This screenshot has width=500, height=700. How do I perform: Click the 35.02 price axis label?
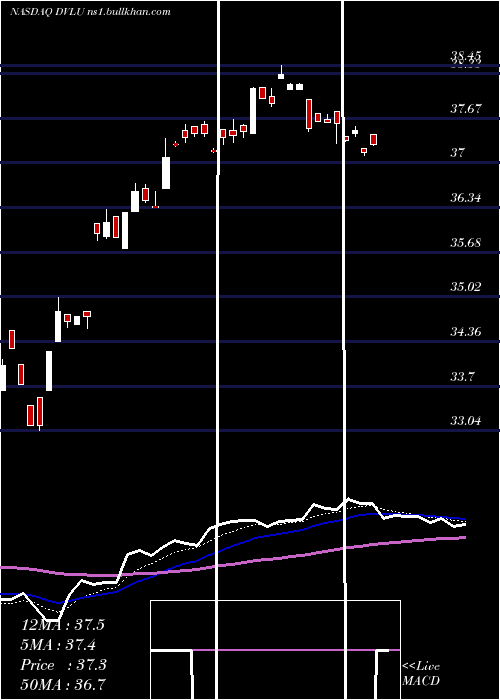click(466, 287)
